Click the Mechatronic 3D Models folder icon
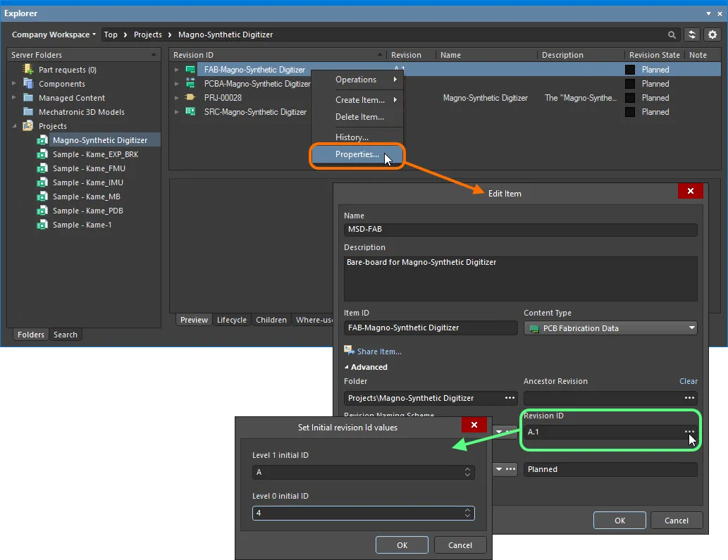Screen dimensions: 728x560 click(x=28, y=112)
